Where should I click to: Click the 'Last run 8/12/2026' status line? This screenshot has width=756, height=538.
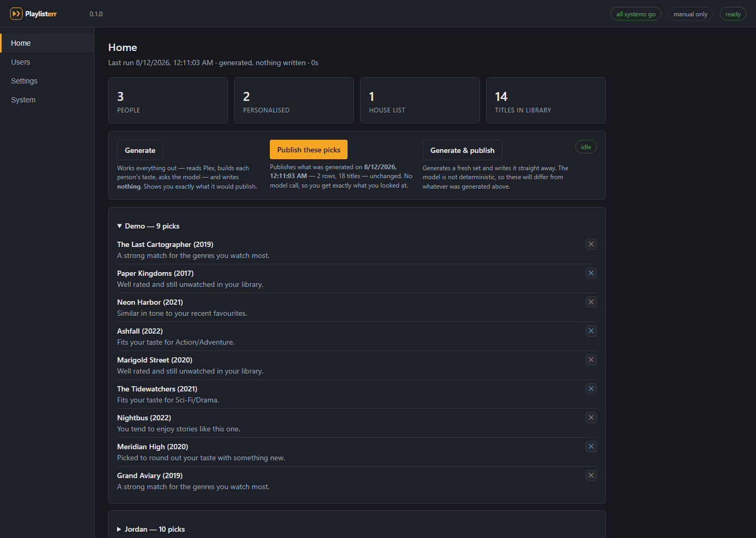click(x=213, y=63)
